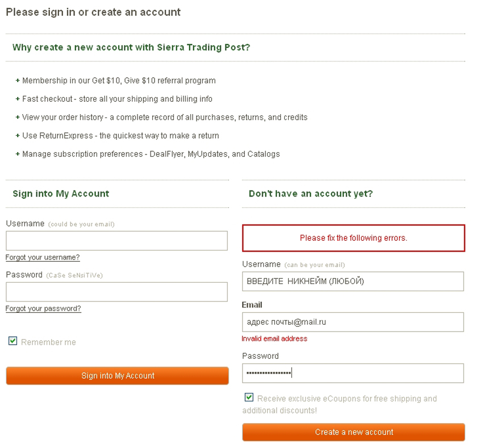Click the plus bullet beside Use ReturnExpress

pos(18,136)
